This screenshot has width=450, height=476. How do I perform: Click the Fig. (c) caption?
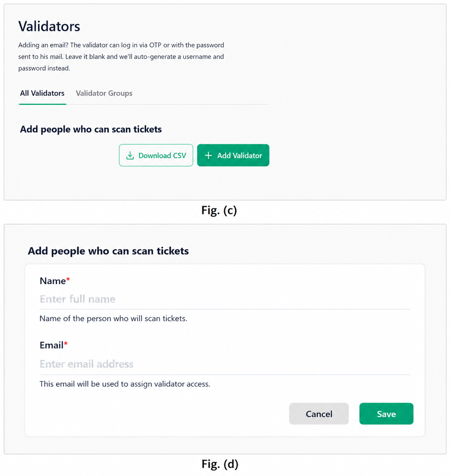219,210
